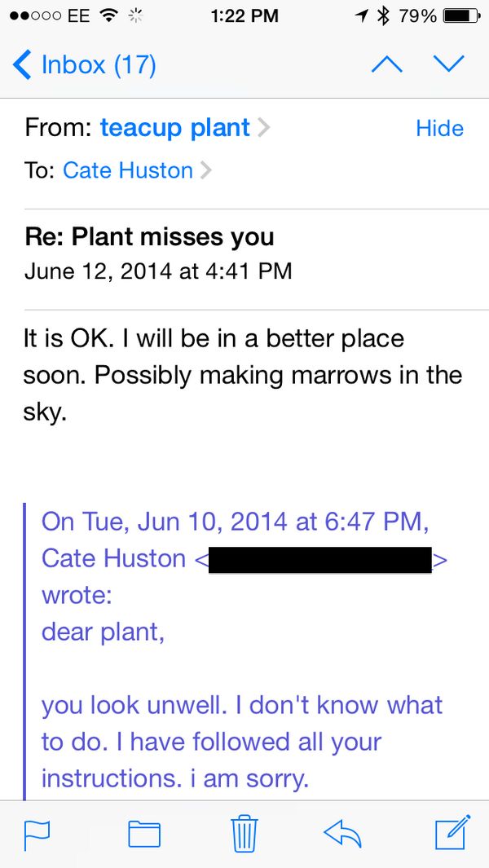This screenshot has height=868, width=489.
Task: Delete email with the trash icon
Action: (x=244, y=832)
